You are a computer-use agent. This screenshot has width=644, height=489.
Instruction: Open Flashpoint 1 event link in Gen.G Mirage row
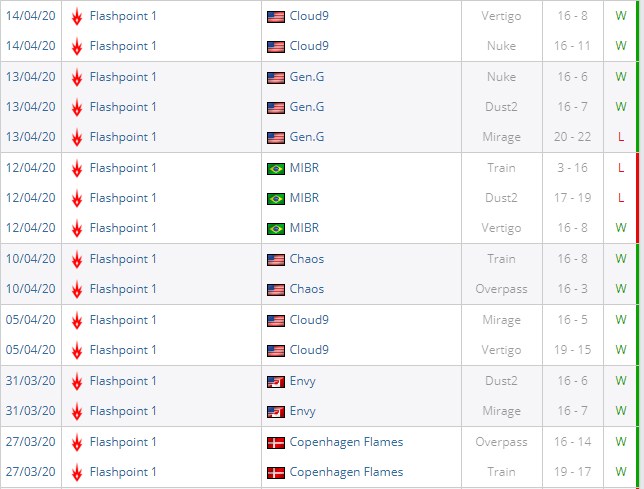click(123, 137)
